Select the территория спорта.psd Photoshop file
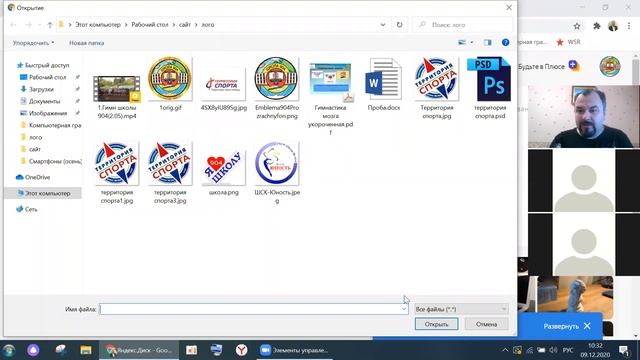 [490, 89]
